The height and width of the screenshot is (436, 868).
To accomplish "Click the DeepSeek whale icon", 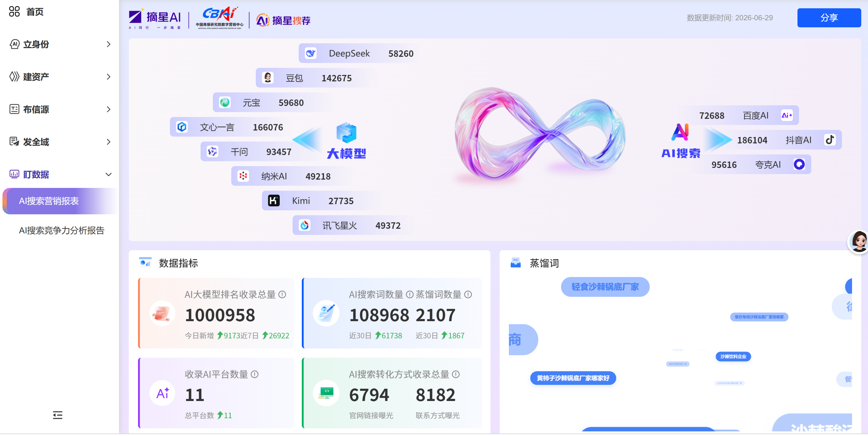I will (310, 53).
